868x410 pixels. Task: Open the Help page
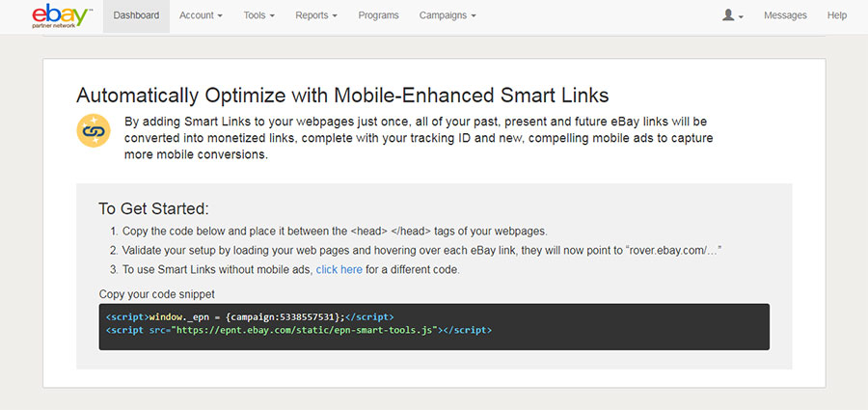pyautogui.click(x=836, y=15)
